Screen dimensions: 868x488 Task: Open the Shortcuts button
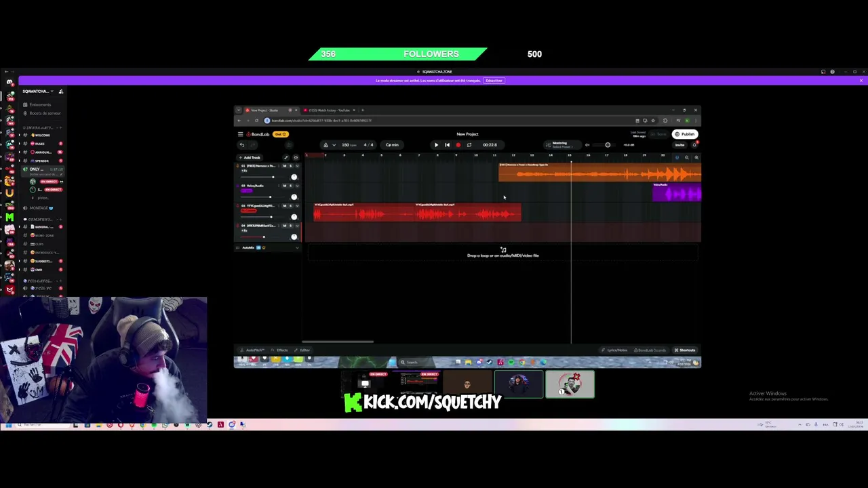coord(685,350)
